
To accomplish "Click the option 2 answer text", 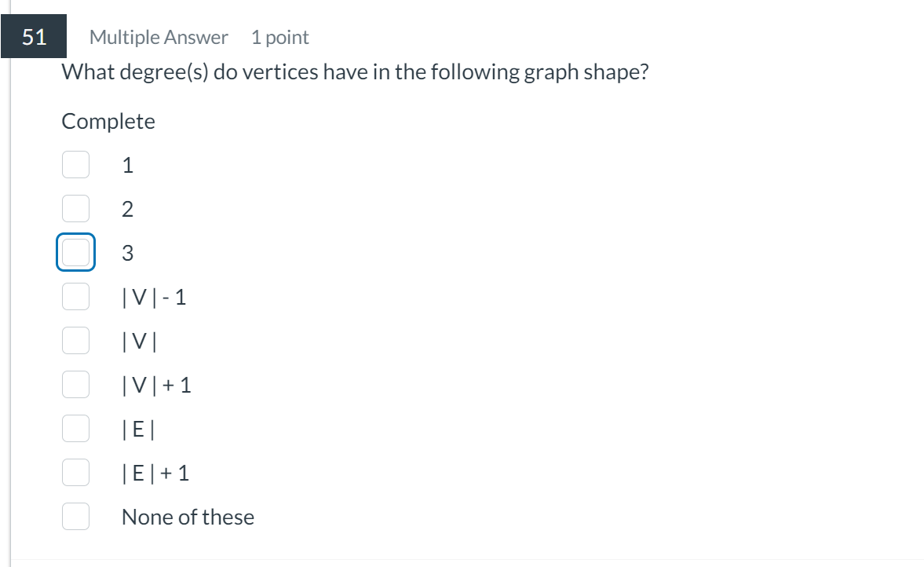I will pos(127,208).
